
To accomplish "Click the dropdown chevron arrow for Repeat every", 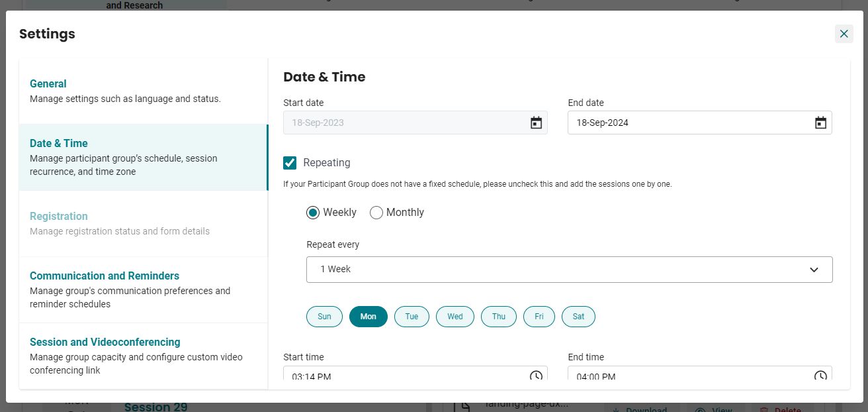I will tap(814, 270).
